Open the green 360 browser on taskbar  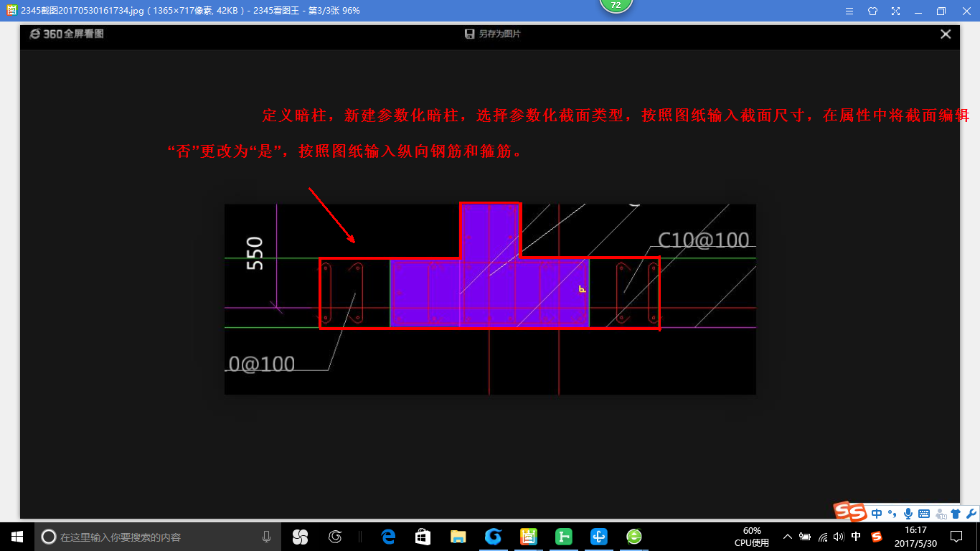(x=634, y=537)
